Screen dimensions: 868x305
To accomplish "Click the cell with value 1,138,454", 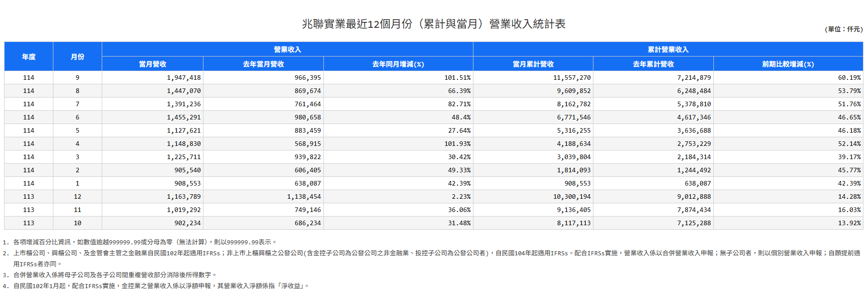I will (304, 196).
